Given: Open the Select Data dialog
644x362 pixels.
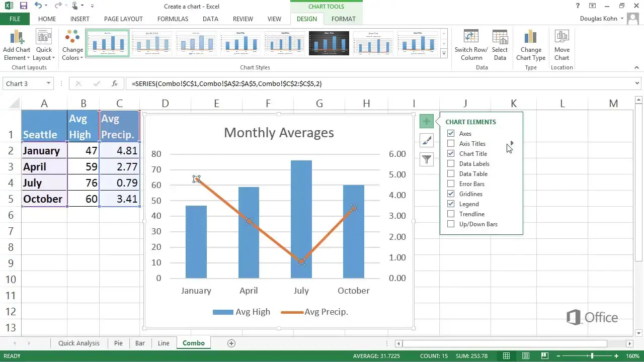Looking at the screenshot, I should pos(500,38).
